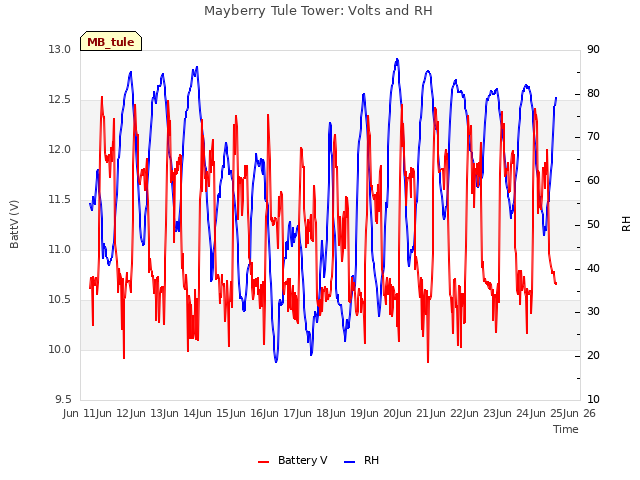
Task: Click the 11.5 tick on the voltage axis
Action: (59, 200)
